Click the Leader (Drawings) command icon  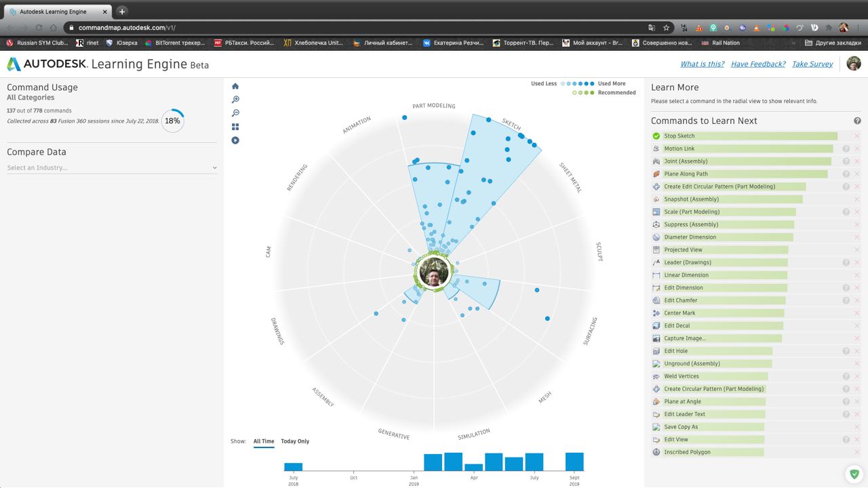pyautogui.click(x=656, y=262)
